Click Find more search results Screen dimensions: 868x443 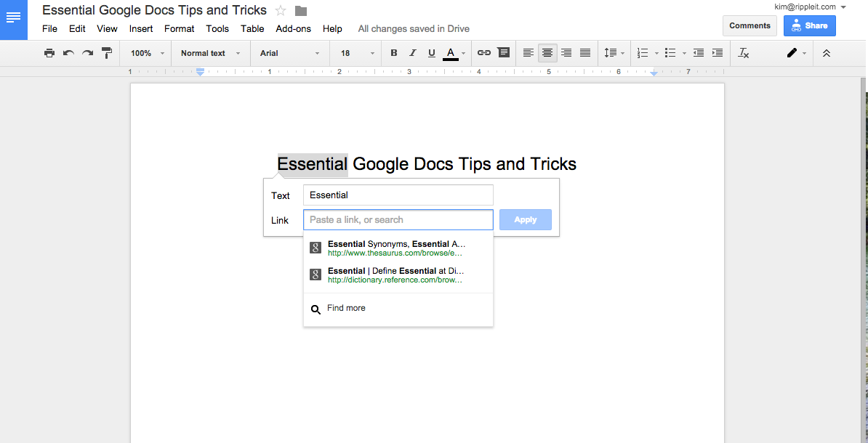pyautogui.click(x=398, y=309)
